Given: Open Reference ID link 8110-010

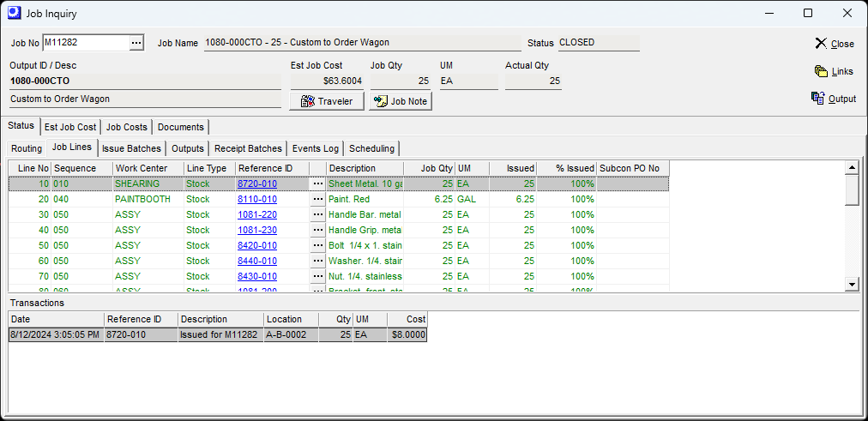Looking at the screenshot, I should (257, 199).
